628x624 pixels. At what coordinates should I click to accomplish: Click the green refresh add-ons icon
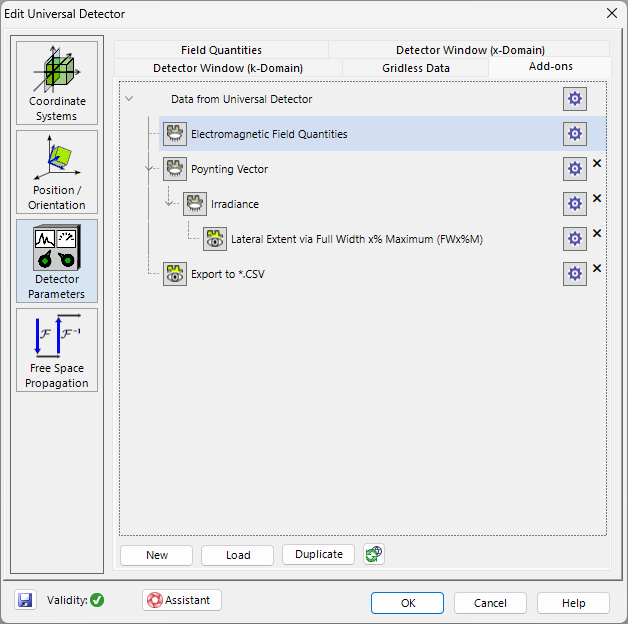tap(374, 554)
